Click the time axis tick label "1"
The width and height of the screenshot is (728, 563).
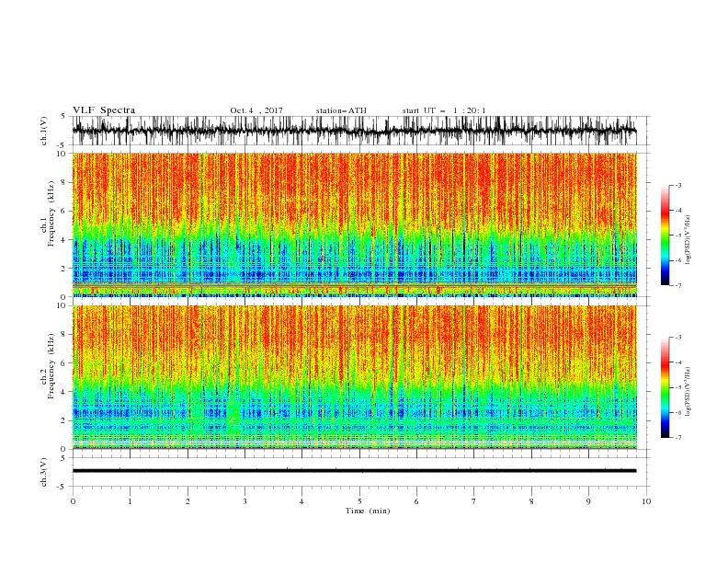coord(130,501)
